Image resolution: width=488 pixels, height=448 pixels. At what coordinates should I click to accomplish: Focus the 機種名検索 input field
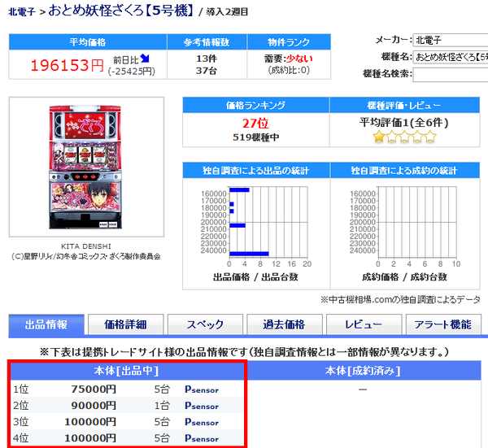point(451,75)
